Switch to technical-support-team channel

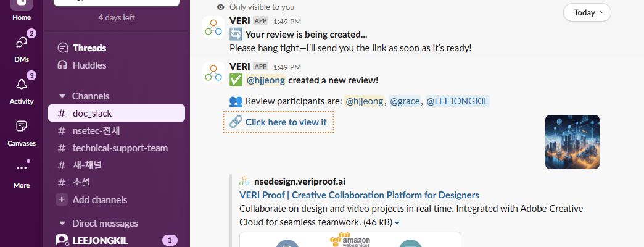(120, 148)
